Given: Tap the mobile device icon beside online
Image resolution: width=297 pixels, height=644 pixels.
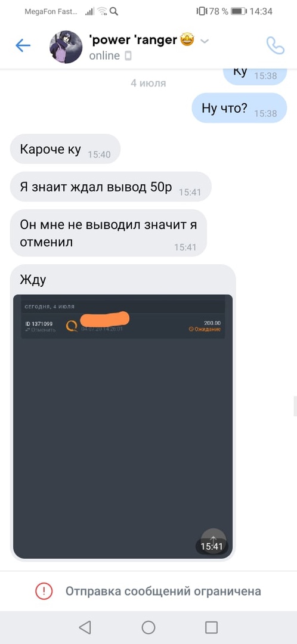Looking at the screenshot, I should click(128, 56).
